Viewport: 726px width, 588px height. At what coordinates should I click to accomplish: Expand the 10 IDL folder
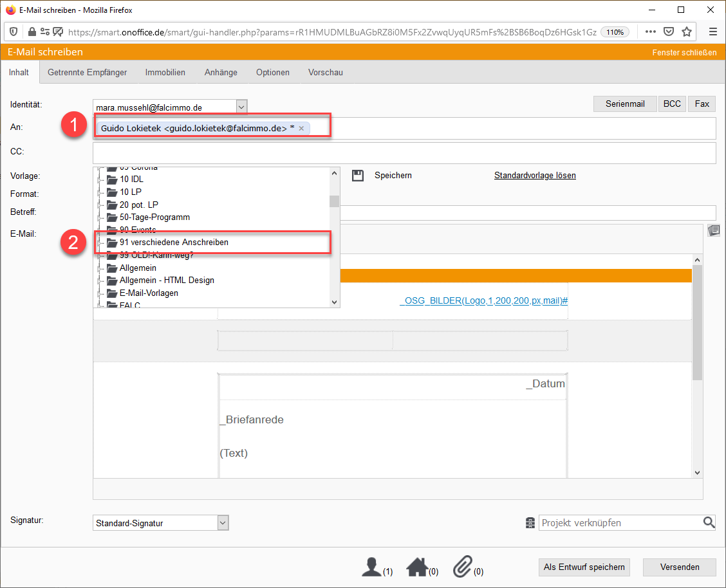[99, 179]
